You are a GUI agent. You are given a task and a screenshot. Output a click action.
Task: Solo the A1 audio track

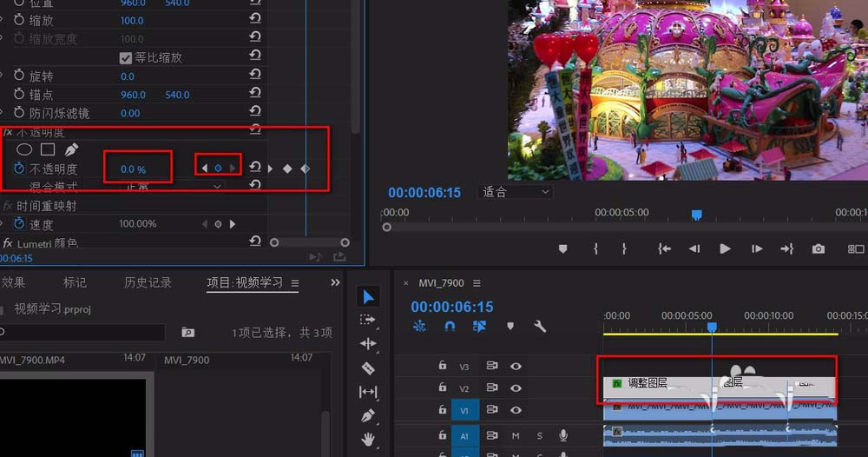point(540,436)
